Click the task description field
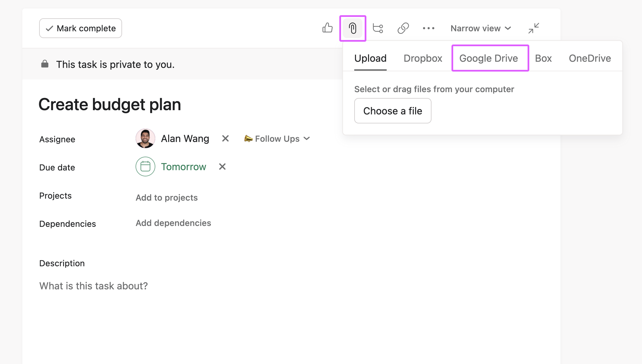Viewport: 642px width, 364px height. (93, 286)
